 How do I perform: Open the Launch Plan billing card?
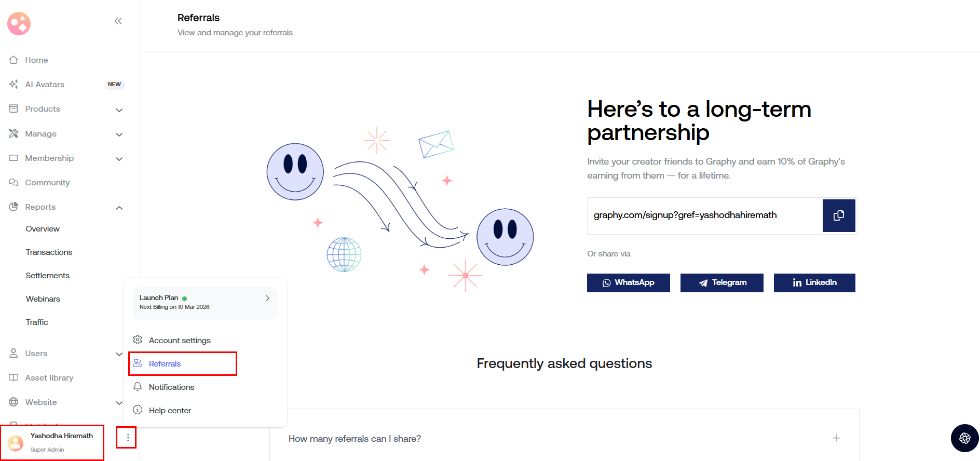click(x=205, y=303)
